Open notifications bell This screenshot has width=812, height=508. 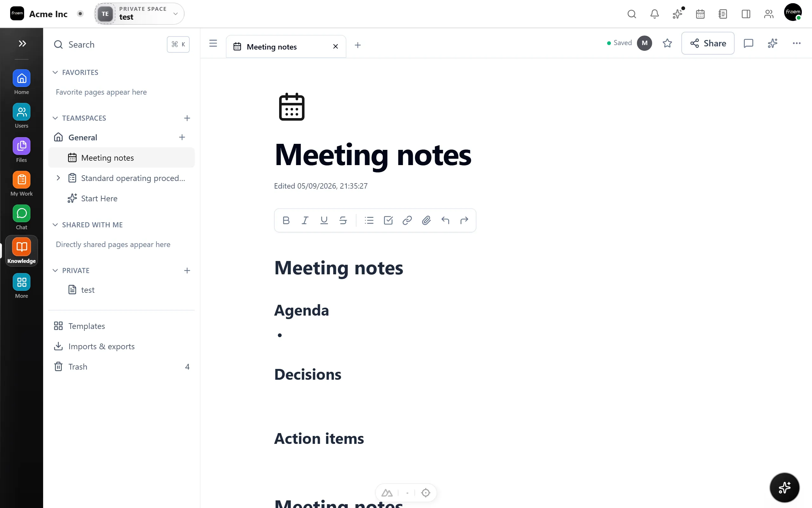654,14
